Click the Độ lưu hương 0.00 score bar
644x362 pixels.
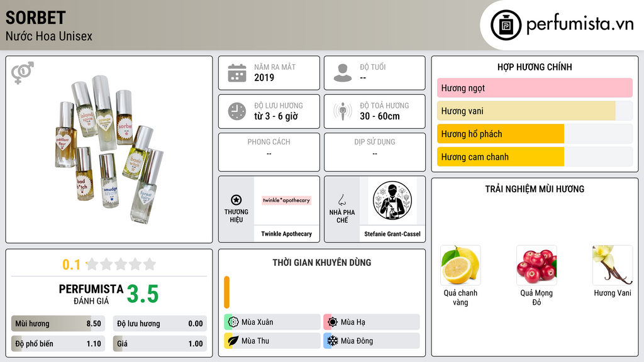point(160,324)
